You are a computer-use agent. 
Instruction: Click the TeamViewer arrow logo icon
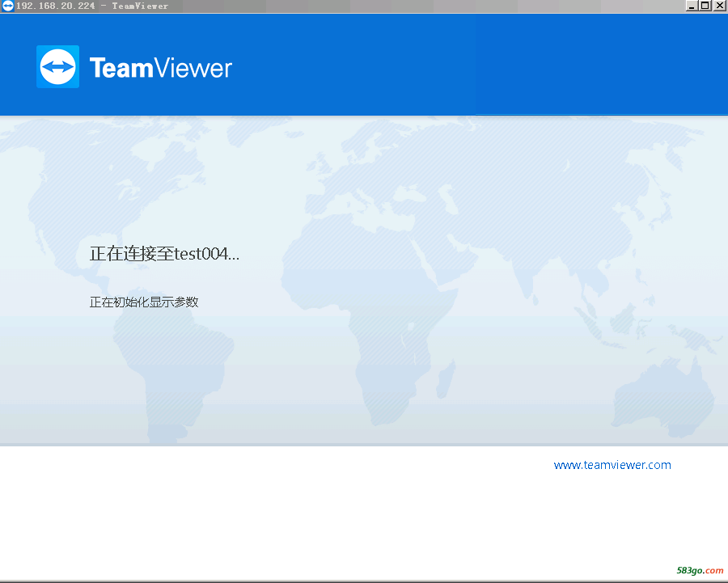(x=57, y=67)
